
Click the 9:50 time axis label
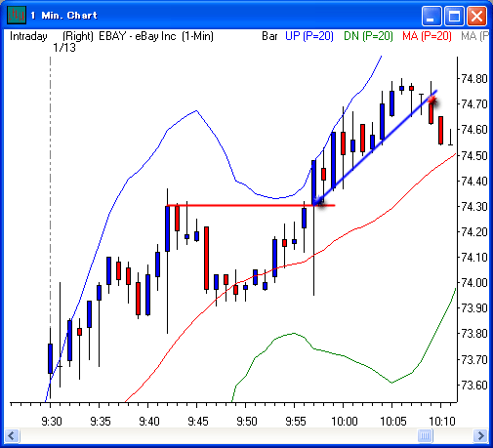[x=247, y=422]
